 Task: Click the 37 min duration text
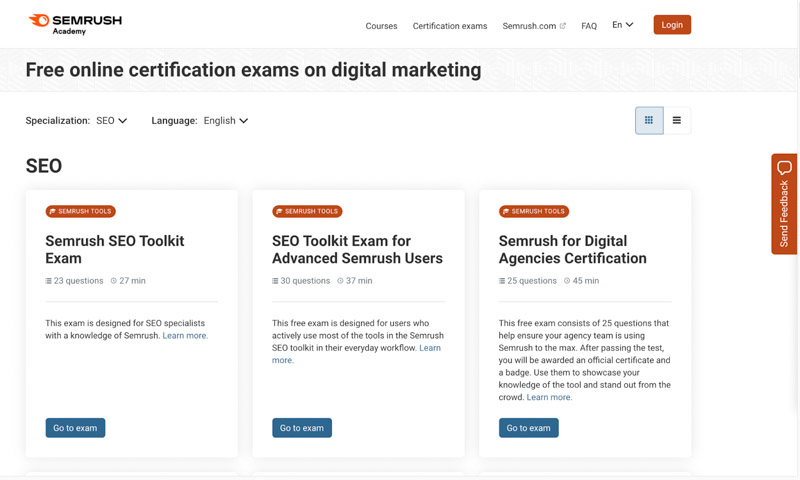point(359,281)
